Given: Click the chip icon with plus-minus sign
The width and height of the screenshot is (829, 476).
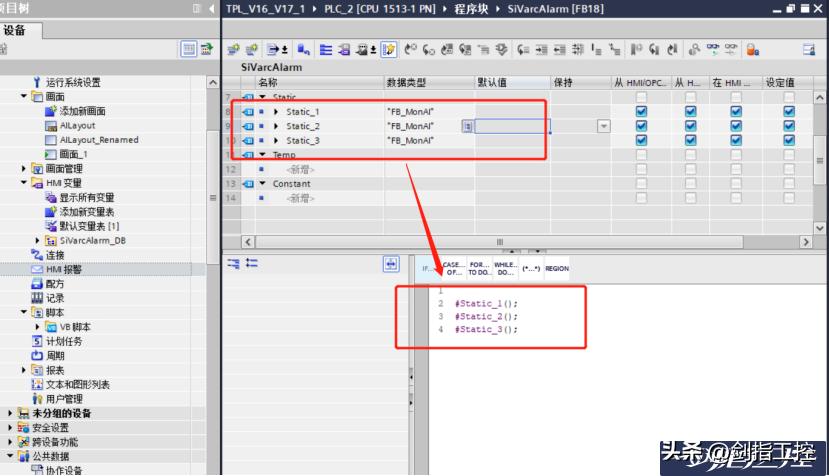Looking at the screenshot, I should (x=366, y=50).
